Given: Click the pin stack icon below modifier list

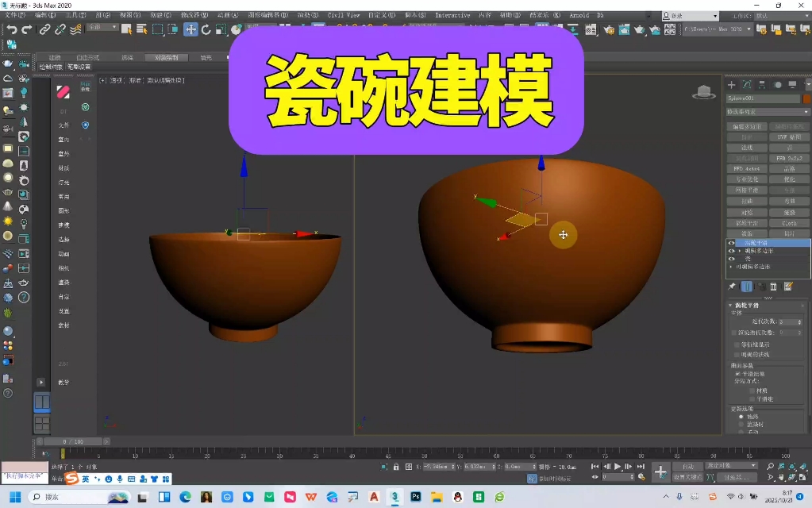Looking at the screenshot, I should tap(733, 286).
